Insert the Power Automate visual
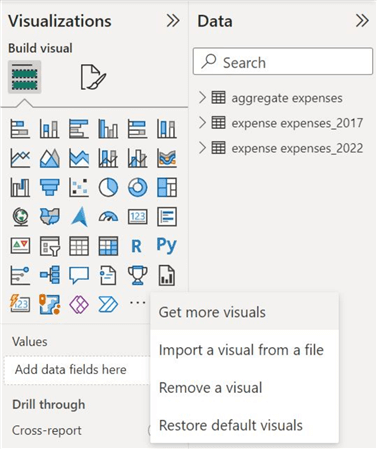The image size is (377, 449). (x=108, y=304)
